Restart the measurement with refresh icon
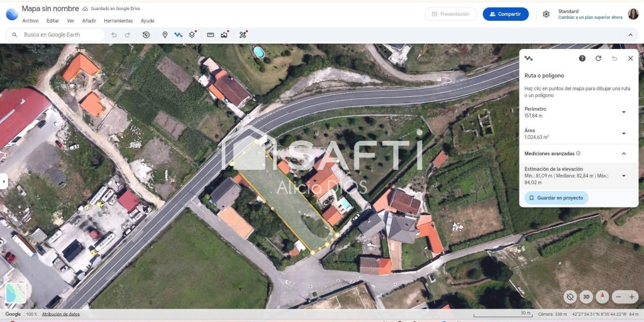 (598, 58)
